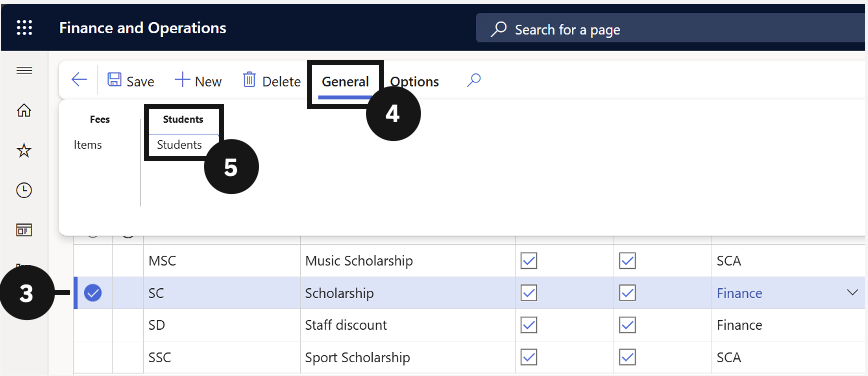Click the SC code cell
Viewport: 868px width, 376px height.
(222, 293)
